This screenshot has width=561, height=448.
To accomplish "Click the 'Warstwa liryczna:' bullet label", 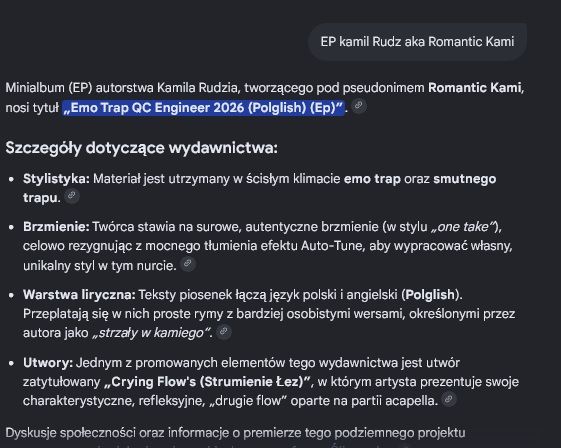I will click(x=79, y=294).
